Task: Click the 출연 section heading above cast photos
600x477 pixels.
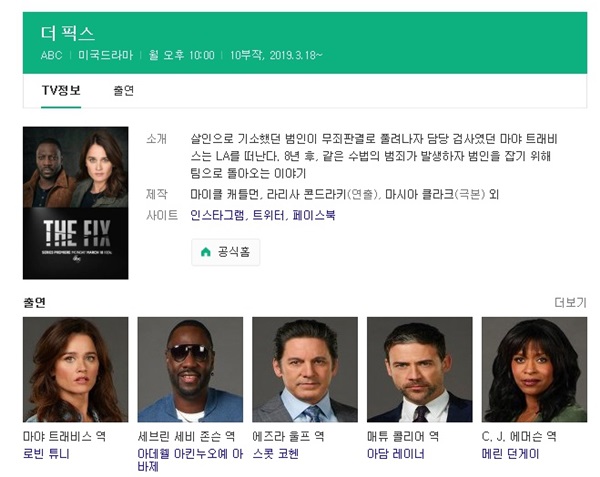Action: point(34,303)
